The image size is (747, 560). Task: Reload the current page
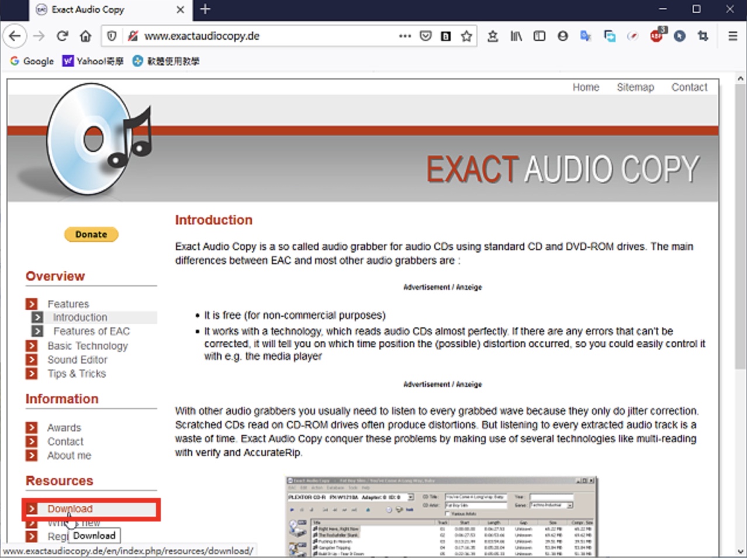[x=62, y=36]
